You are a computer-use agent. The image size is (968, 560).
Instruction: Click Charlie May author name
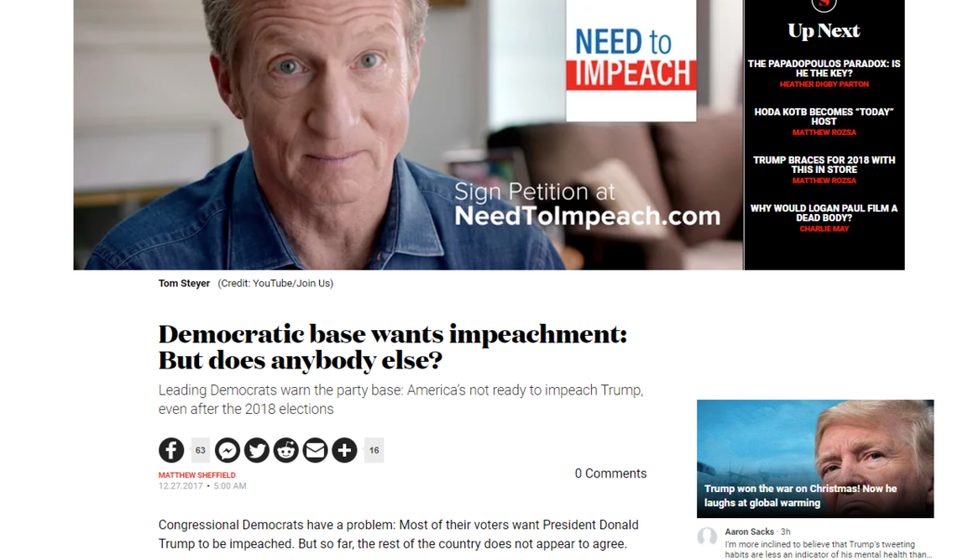point(824,229)
